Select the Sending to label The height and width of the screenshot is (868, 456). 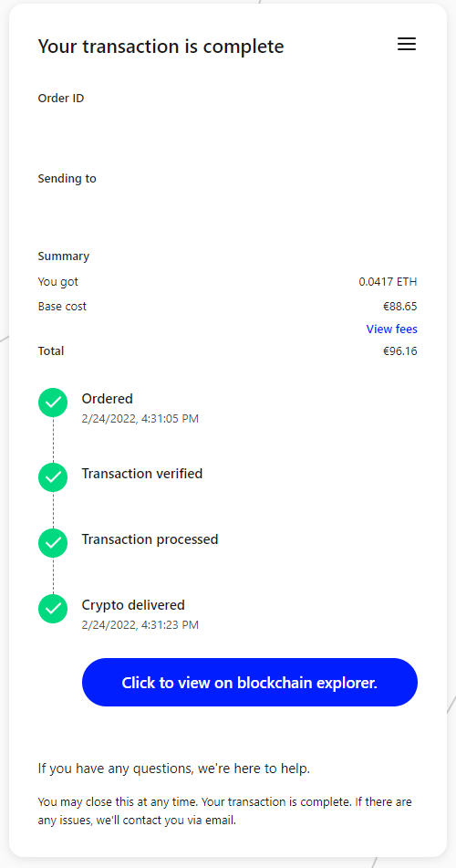67,179
